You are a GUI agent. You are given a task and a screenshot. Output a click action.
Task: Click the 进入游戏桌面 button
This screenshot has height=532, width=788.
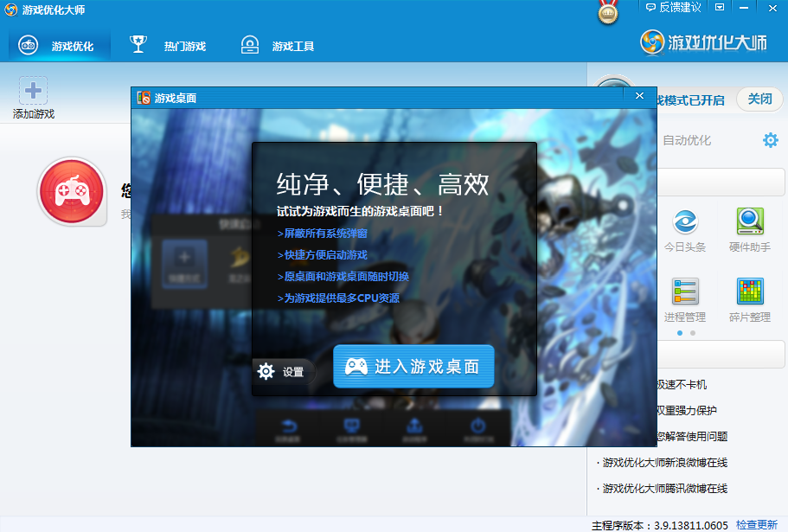tap(413, 366)
